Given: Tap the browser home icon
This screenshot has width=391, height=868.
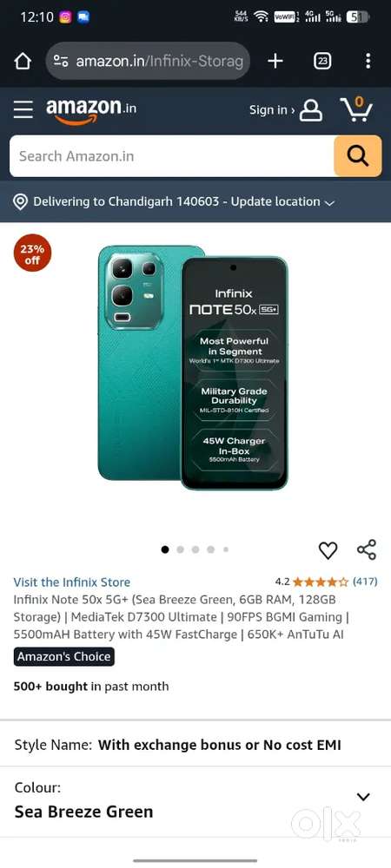Looking at the screenshot, I should 23,61.
